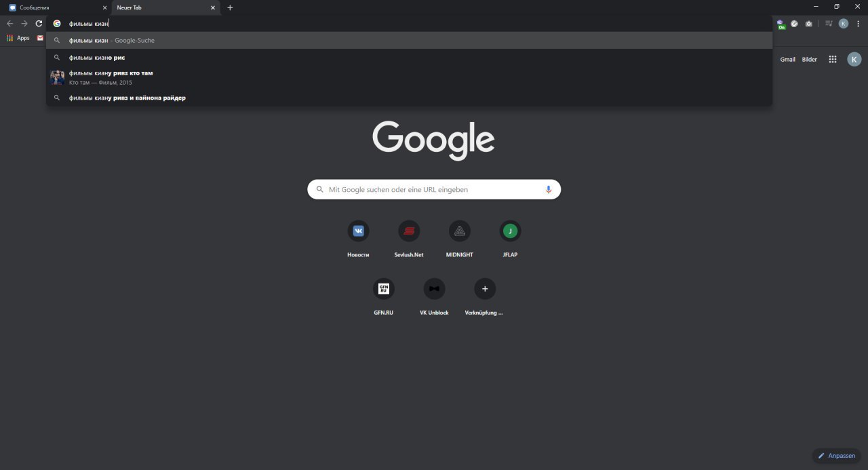Image resolution: width=868 pixels, height=470 pixels.
Task: Click the VK Unblock shortcut label
Action: tap(434, 313)
